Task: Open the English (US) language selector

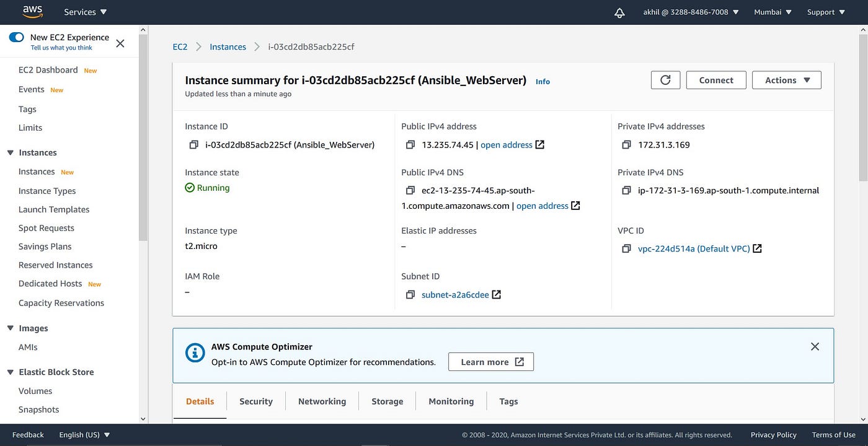Action: (84, 435)
